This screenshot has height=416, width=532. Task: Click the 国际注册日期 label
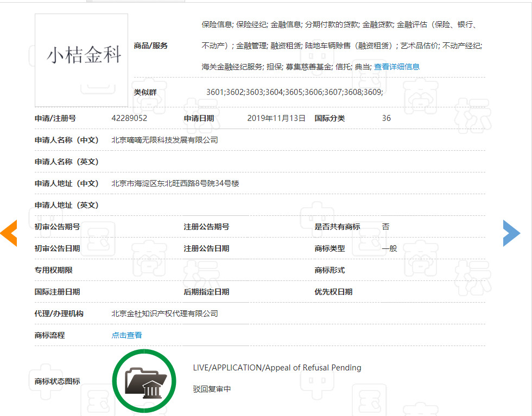pos(58,292)
